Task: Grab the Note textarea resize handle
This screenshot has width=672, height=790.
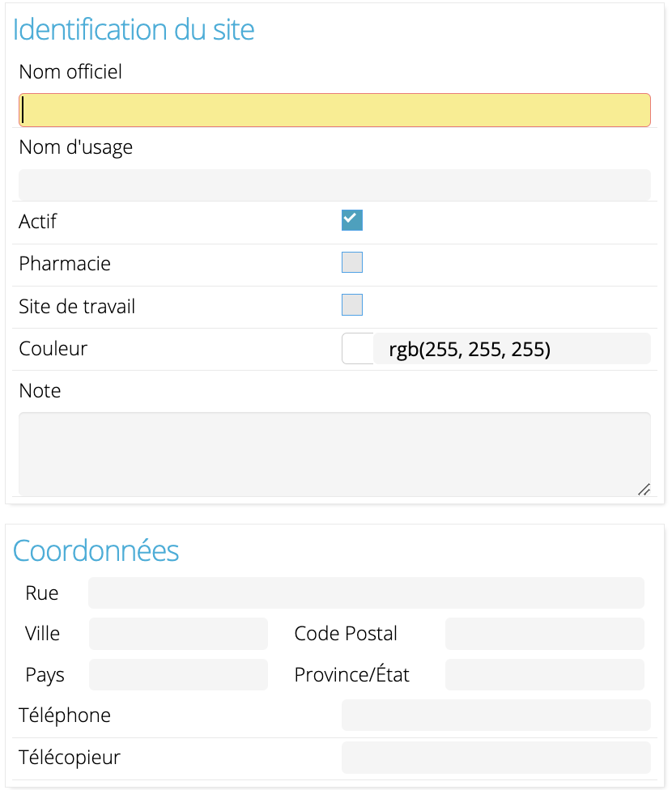Action: (x=644, y=489)
